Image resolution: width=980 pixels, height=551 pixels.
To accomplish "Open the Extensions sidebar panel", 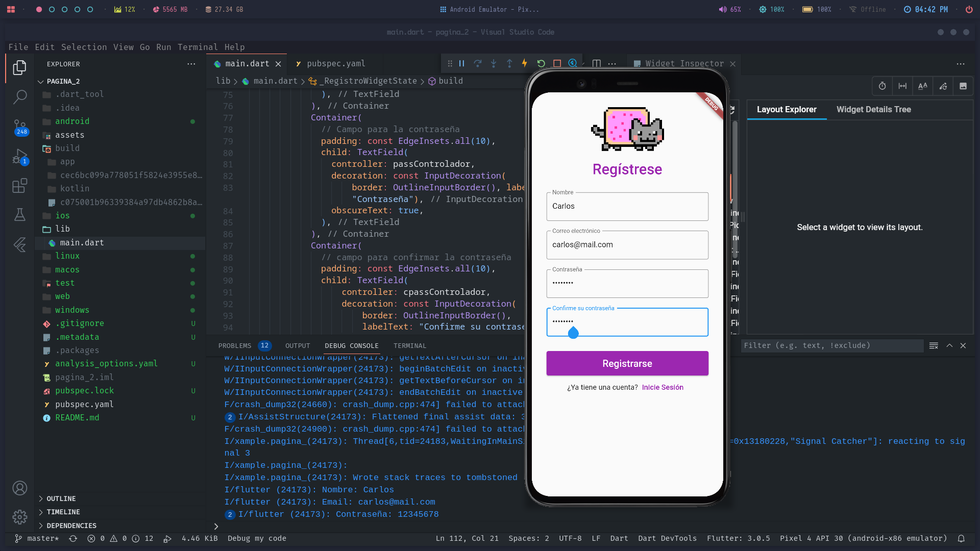I will click(19, 186).
